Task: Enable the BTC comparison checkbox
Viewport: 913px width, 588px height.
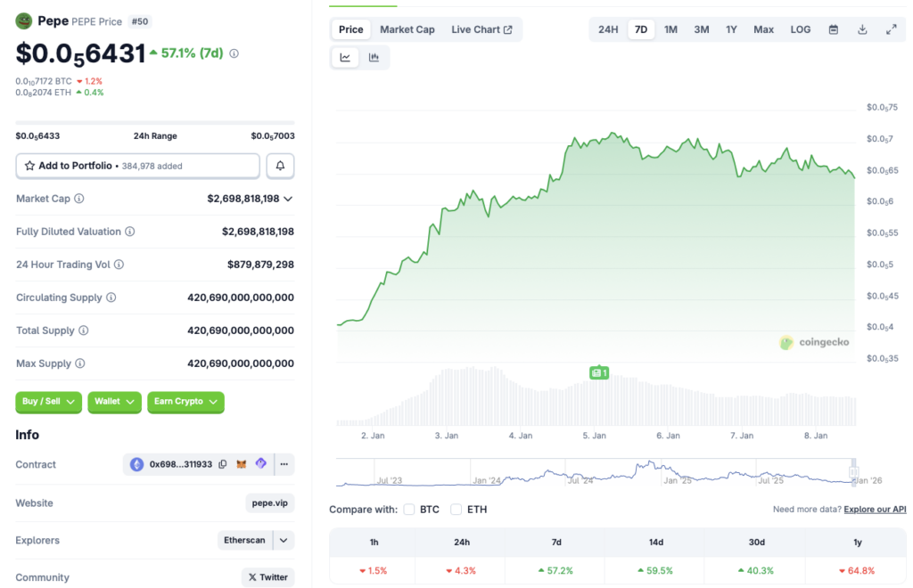Action: click(x=408, y=510)
